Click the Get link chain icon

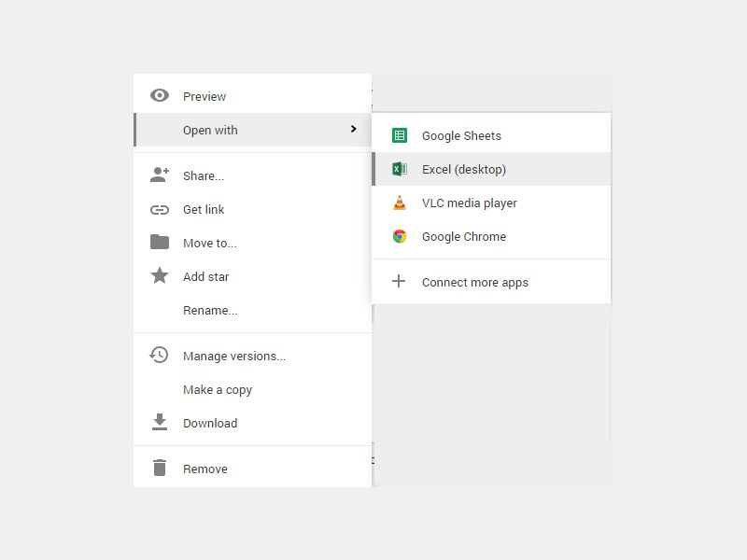(x=159, y=210)
